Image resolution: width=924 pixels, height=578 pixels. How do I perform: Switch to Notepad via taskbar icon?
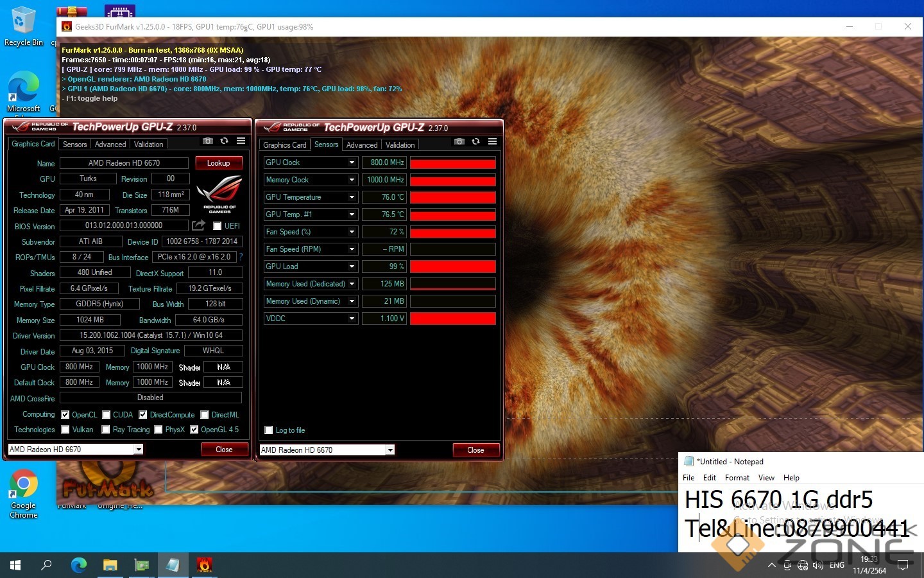tap(173, 565)
